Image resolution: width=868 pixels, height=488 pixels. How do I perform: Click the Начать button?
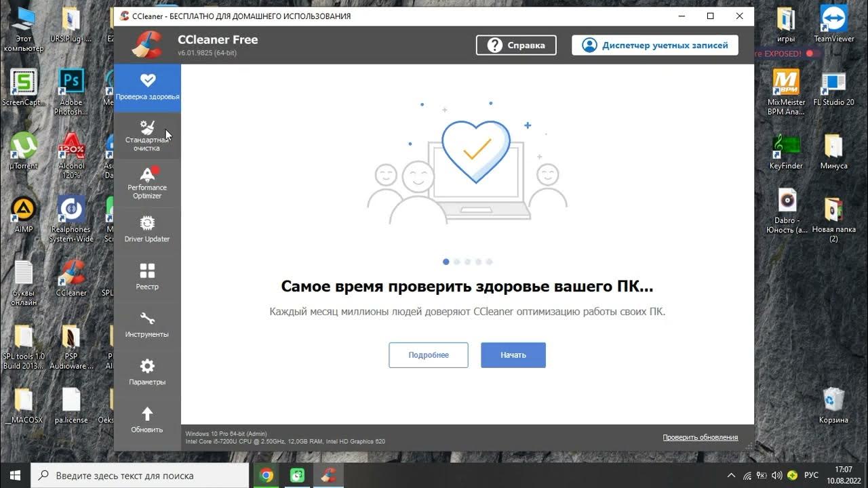(x=513, y=355)
